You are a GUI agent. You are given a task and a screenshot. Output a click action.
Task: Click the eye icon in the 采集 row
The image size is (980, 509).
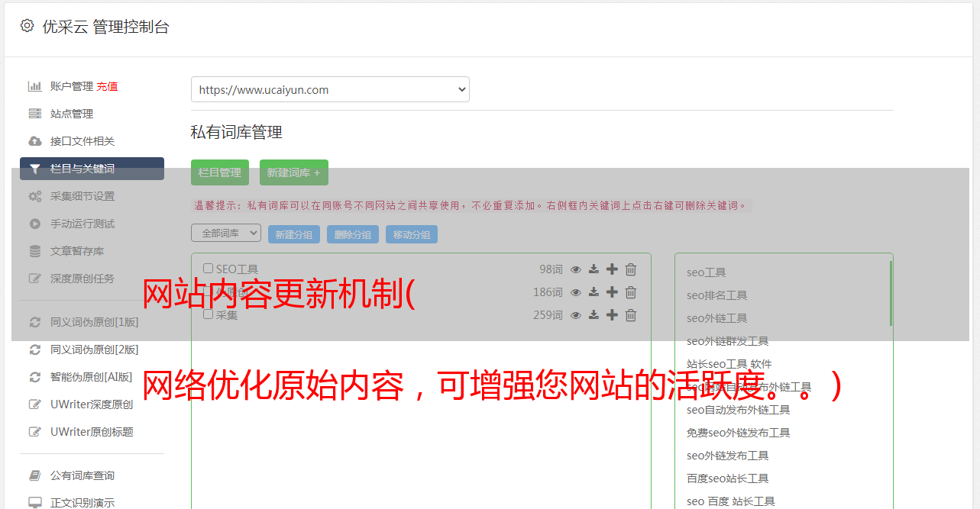click(x=576, y=315)
